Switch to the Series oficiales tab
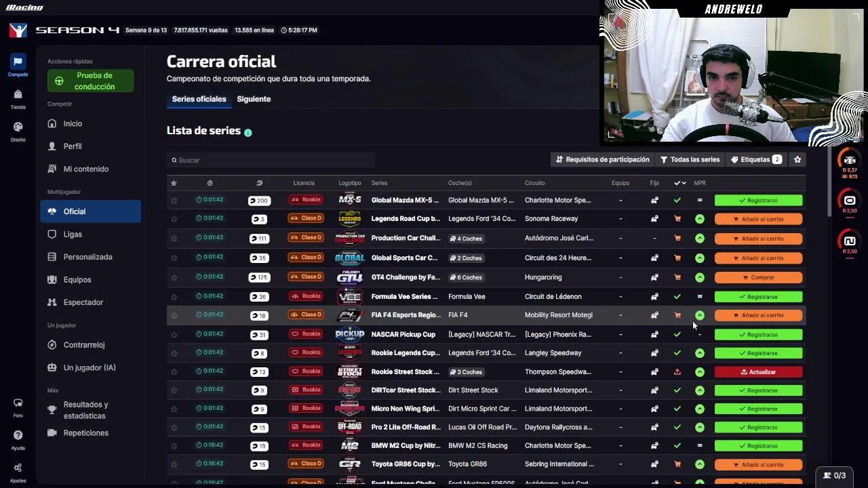868x488 pixels. click(199, 100)
